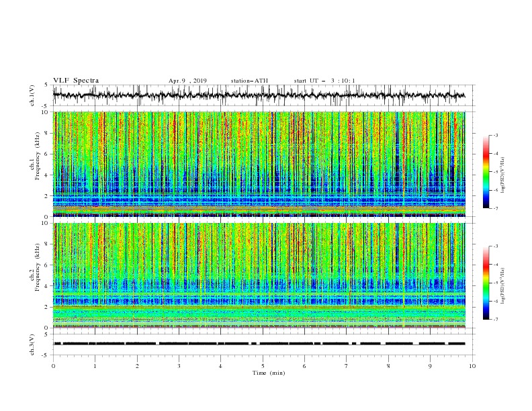The height and width of the screenshot is (411, 532).
Task: Click the ch.2 color scale bar
Action: [486, 283]
